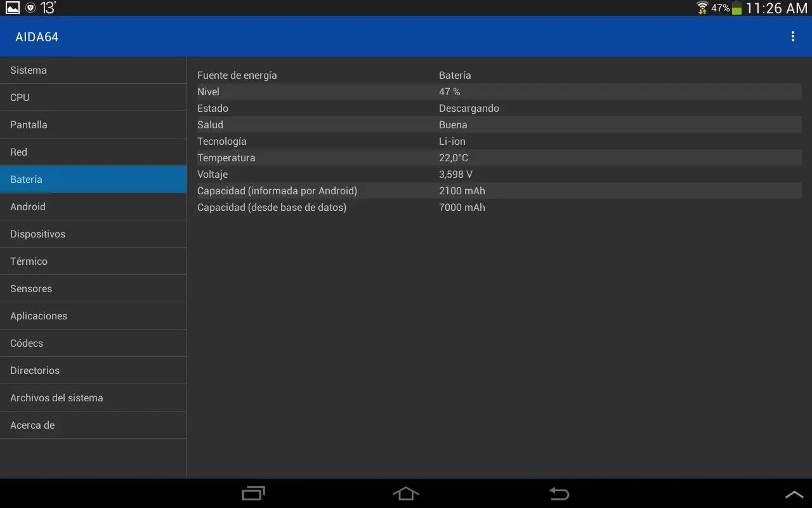The width and height of the screenshot is (812, 508).
Task: Tap the 13° temperature indicator in the status bar
Action: coord(48,8)
